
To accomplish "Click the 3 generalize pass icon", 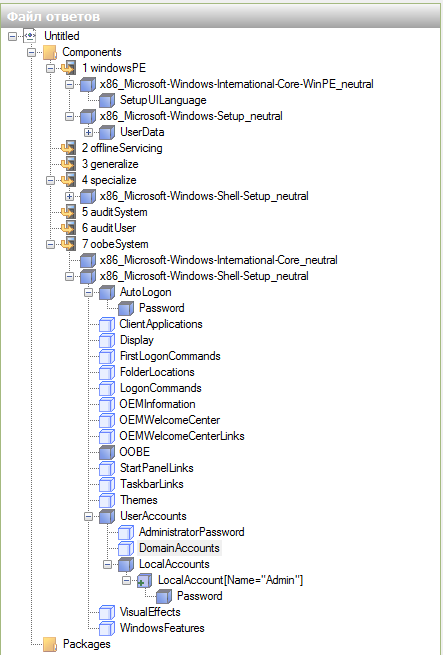I will [68, 164].
